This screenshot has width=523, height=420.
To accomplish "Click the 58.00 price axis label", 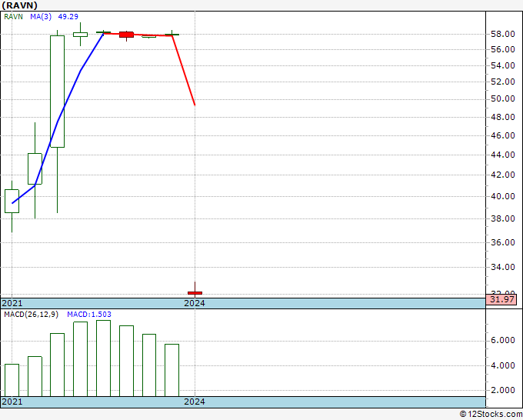I will (503, 34).
